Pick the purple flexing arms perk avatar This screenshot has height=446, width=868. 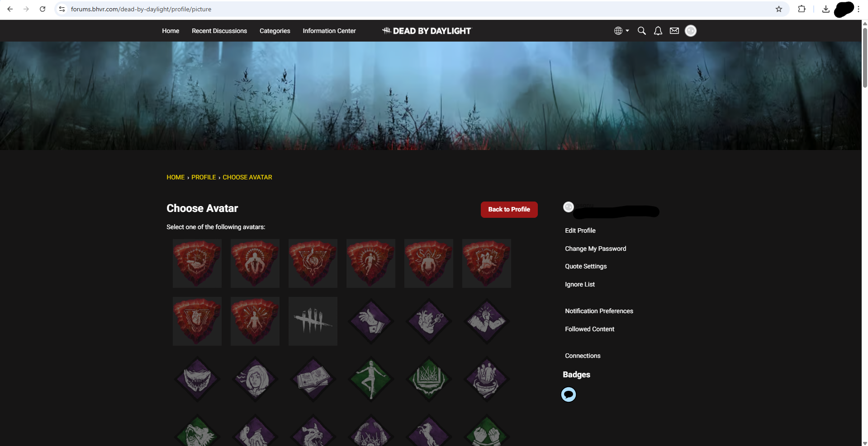coord(487,321)
